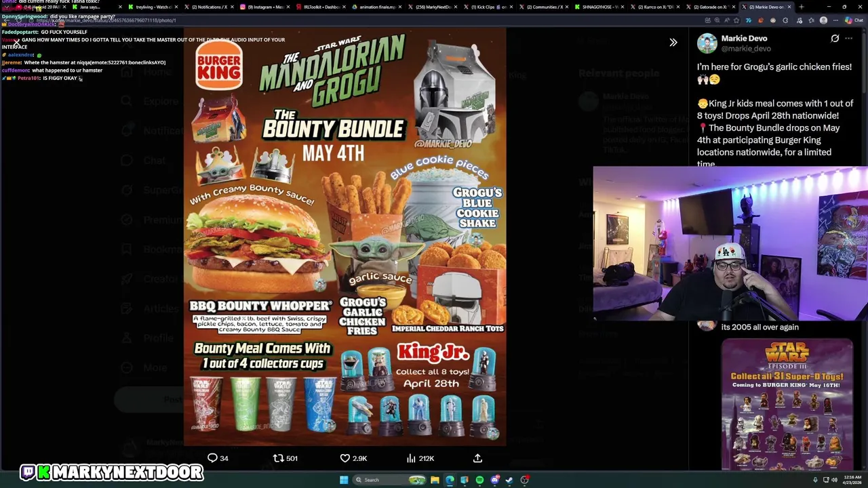Open the Windows Start menu
868x488 pixels.
pyautogui.click(x=344, y=480)
